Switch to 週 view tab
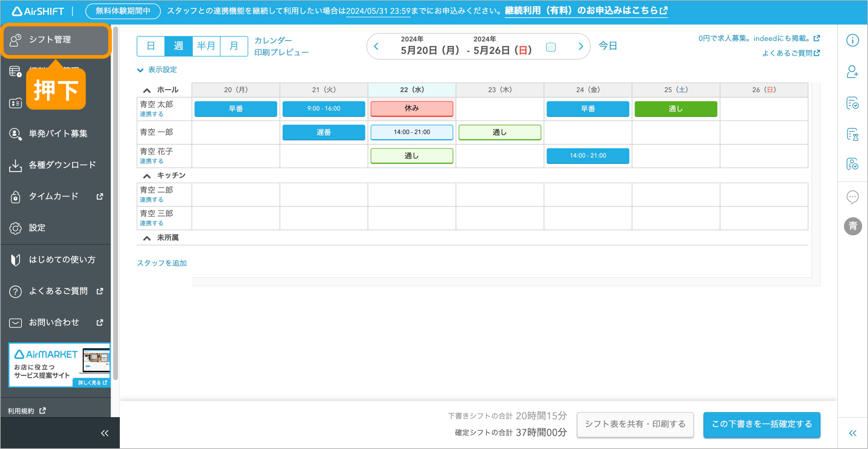 178,46
